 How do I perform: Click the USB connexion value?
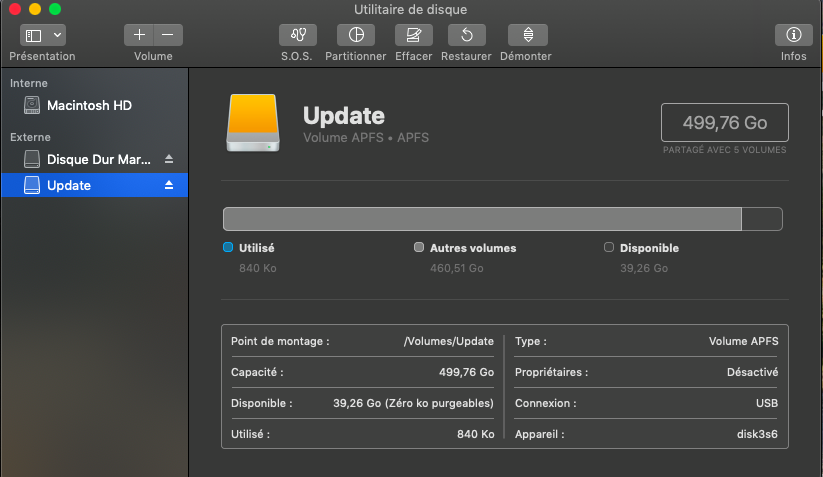pyautogui.click(x=767, y=403)
